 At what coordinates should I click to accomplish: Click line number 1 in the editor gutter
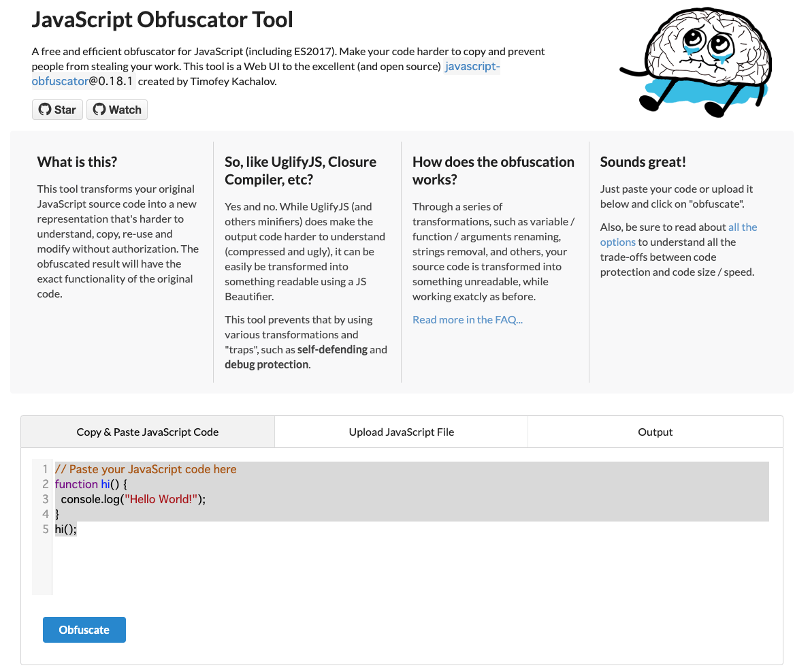[45, 469]
